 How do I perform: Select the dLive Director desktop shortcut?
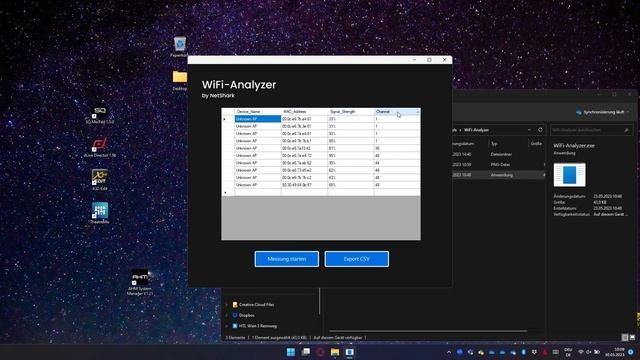pyautogui.click(x=100, y=148)
